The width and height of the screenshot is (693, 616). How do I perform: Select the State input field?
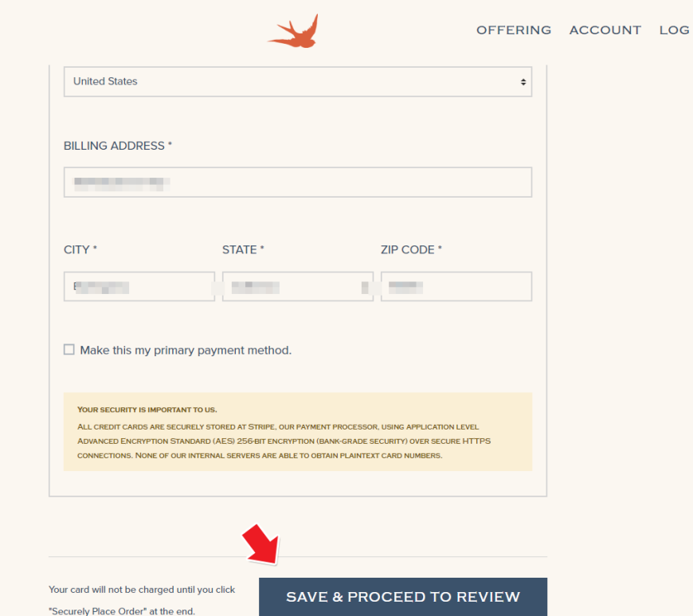click(x=298, y=287)
